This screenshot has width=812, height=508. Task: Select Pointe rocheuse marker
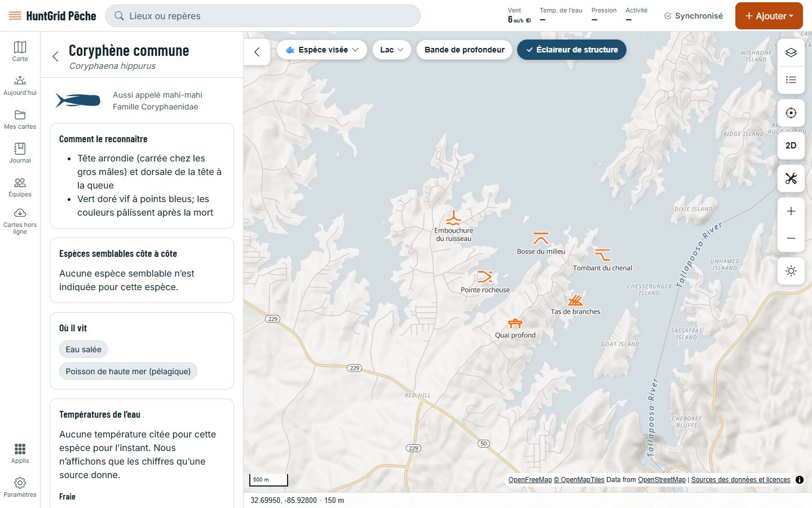[x=485, y=277]
